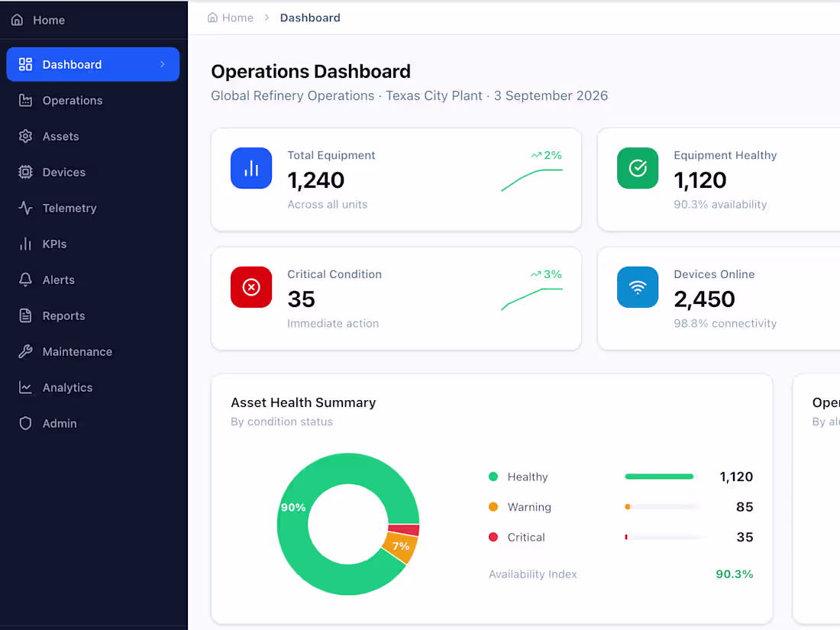The image size is (840, 630).
Task: Click the breadcrumb separator chevron
Action: point(267,18)
